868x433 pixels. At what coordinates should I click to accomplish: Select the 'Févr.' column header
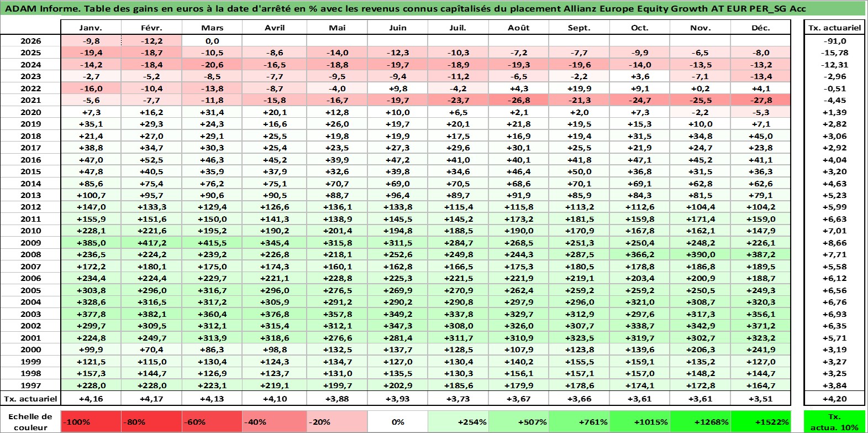click(151, 28)
